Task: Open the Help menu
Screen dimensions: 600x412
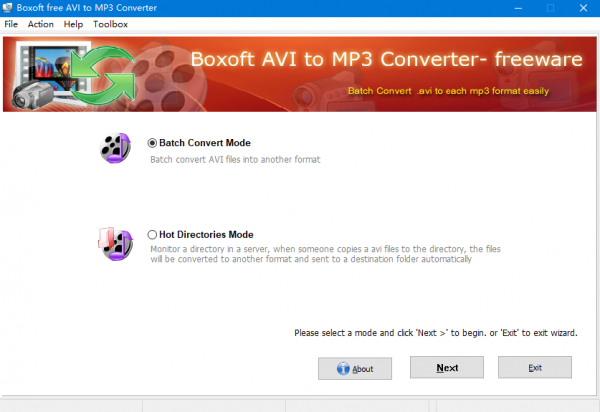Action: (x=73, y=24)
